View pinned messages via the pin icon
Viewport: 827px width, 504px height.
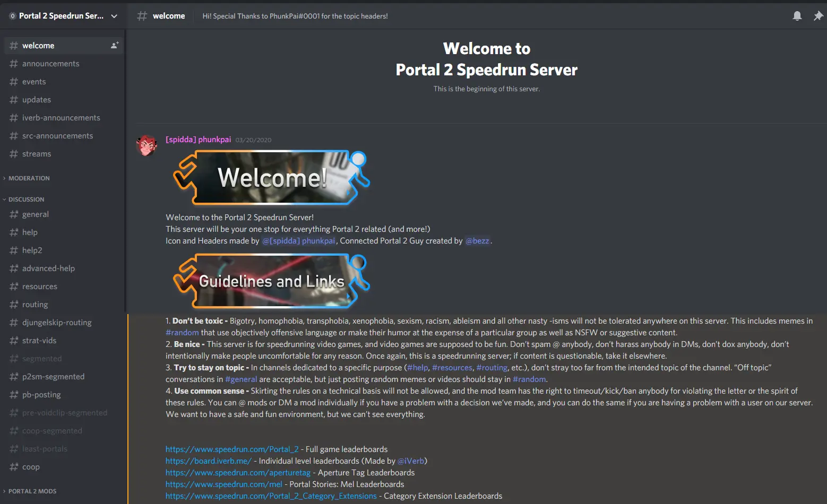[819, 16]
